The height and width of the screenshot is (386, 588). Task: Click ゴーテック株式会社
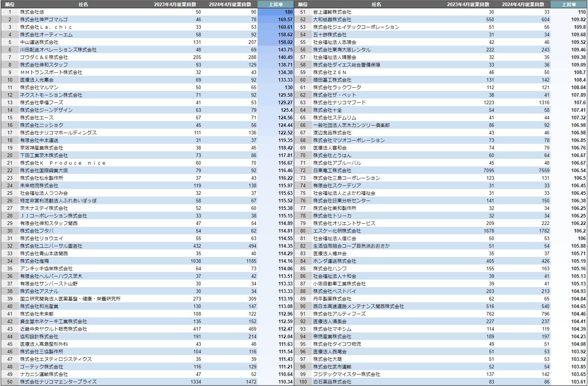coord(42,367)
